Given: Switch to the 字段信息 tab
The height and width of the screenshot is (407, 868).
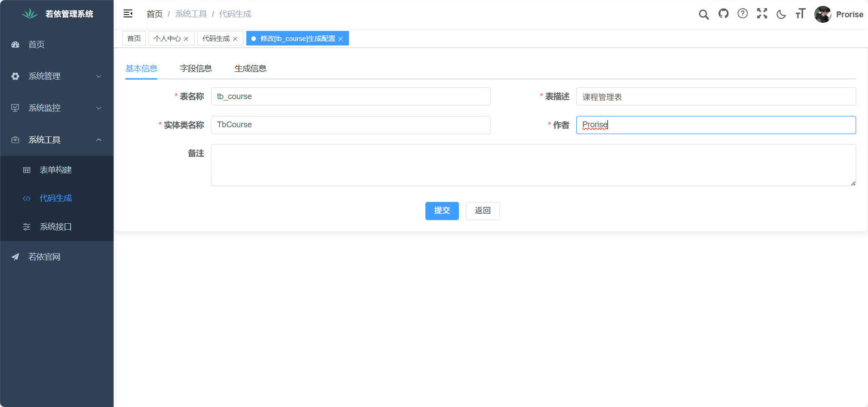Looking at the screenshot, I should pos(196,69).
